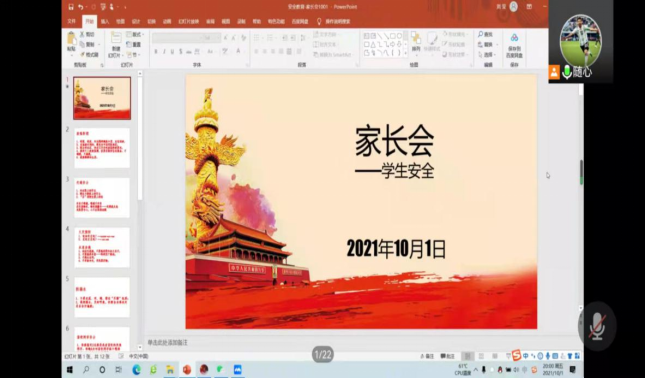This screenshot has height=378, width=646.
Task: Unmute the crossed-out microphone button
Action: [x=597, y=326]
